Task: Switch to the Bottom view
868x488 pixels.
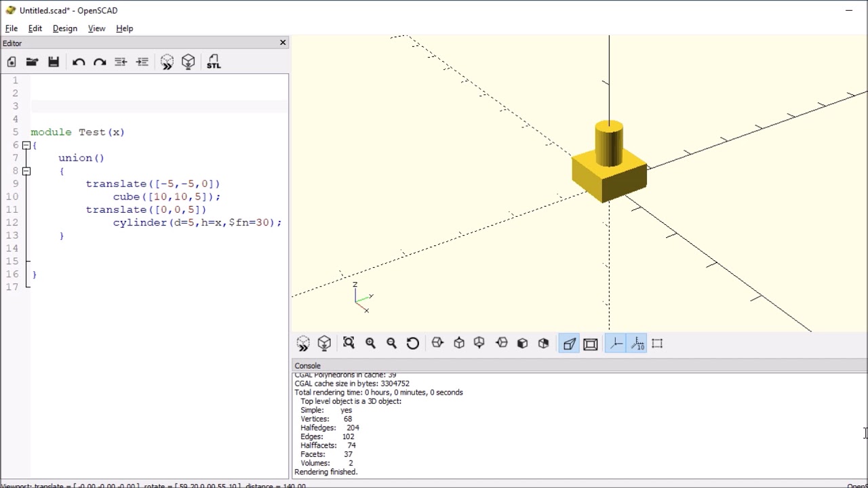Action: point(479,344)
